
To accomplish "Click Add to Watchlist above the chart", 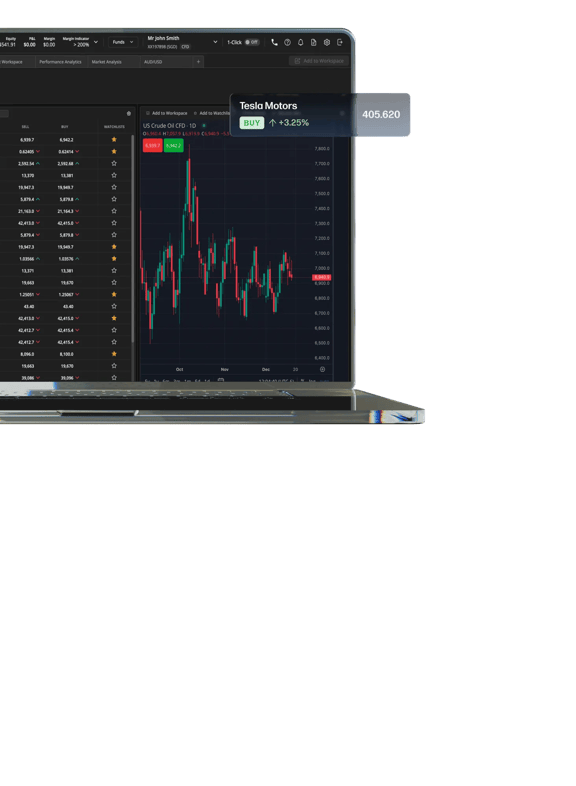I will [x=212, y=113].
